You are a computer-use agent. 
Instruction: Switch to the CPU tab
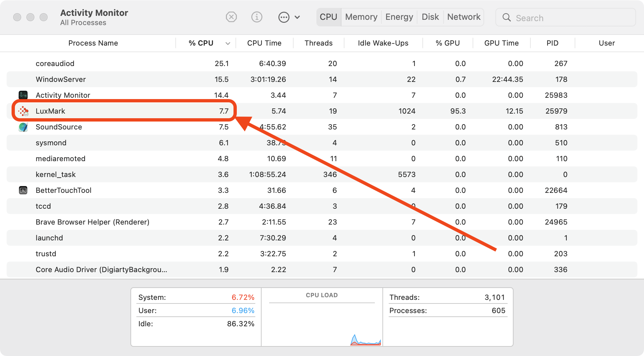(x=328, y=17)
